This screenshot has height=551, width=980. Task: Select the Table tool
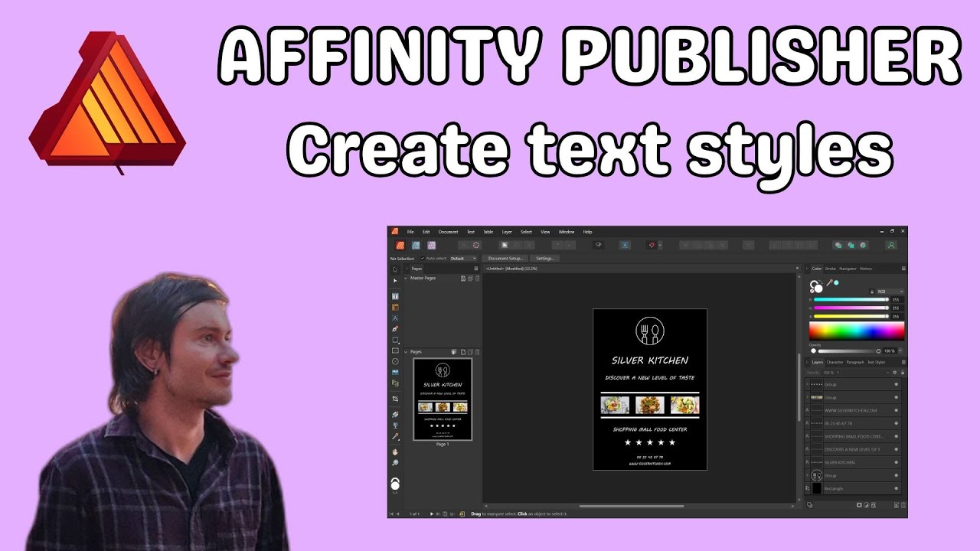(x=395, y=307)
